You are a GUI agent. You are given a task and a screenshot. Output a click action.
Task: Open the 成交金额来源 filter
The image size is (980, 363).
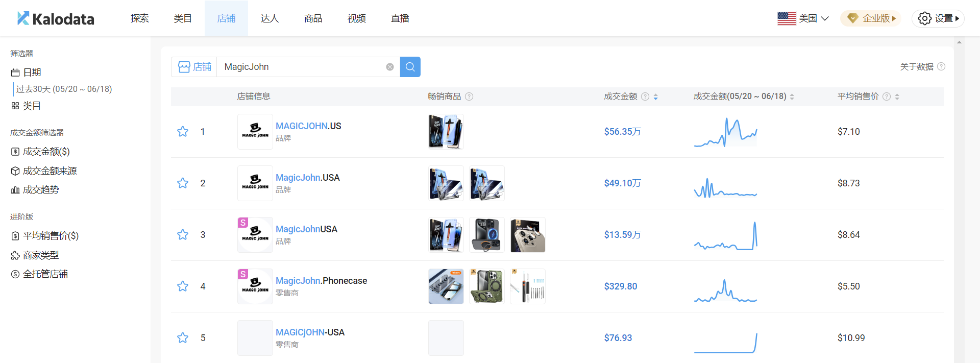click(x=50, y=171)
